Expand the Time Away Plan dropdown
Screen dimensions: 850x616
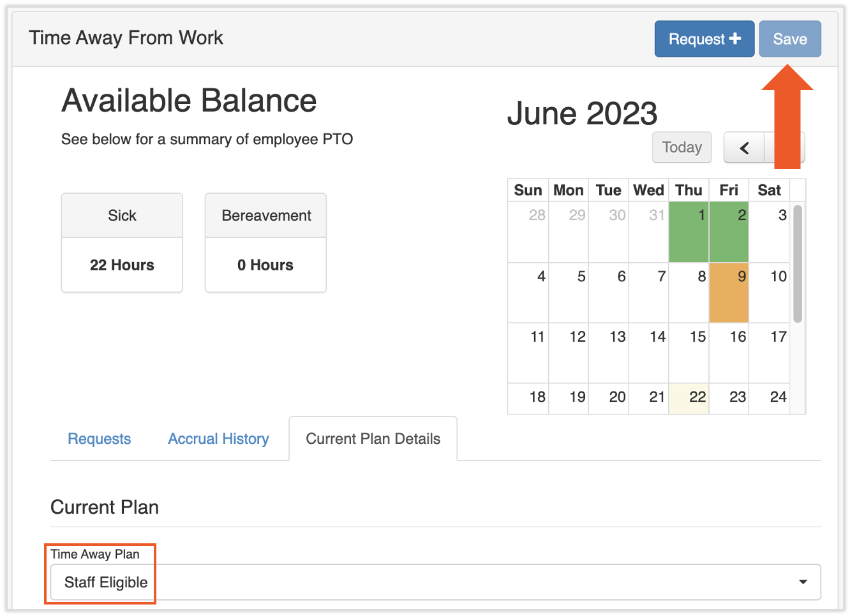[x=435, y=582]
